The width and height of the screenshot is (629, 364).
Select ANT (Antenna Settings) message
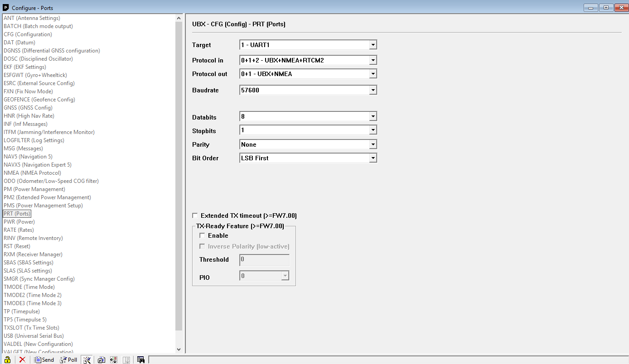tap(32, 18)
